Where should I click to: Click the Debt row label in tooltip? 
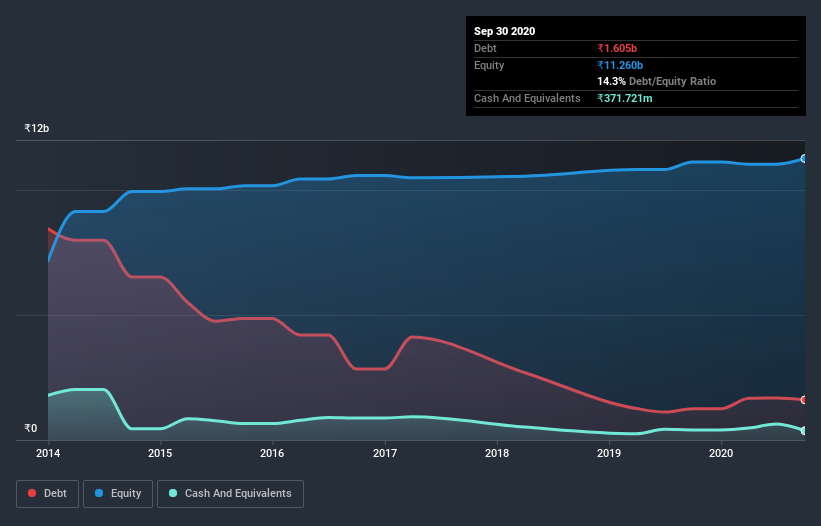click(x=485, y=48)
